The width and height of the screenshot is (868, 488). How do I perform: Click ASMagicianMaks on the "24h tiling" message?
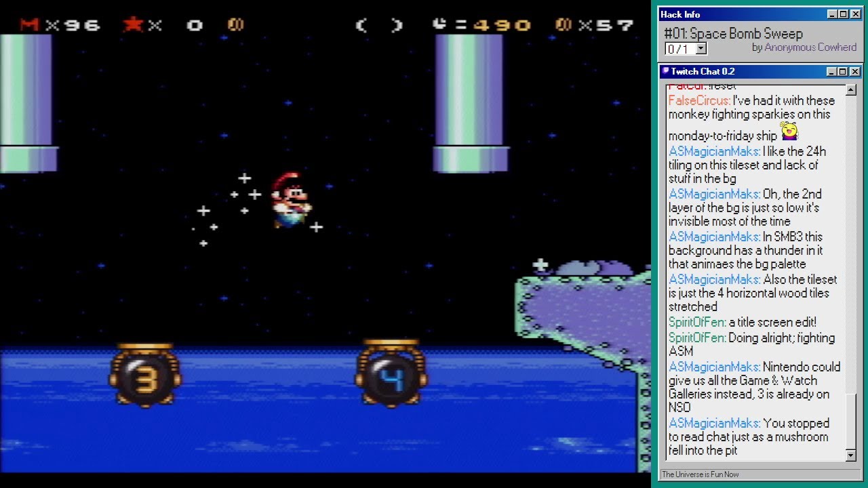[714, 151]
